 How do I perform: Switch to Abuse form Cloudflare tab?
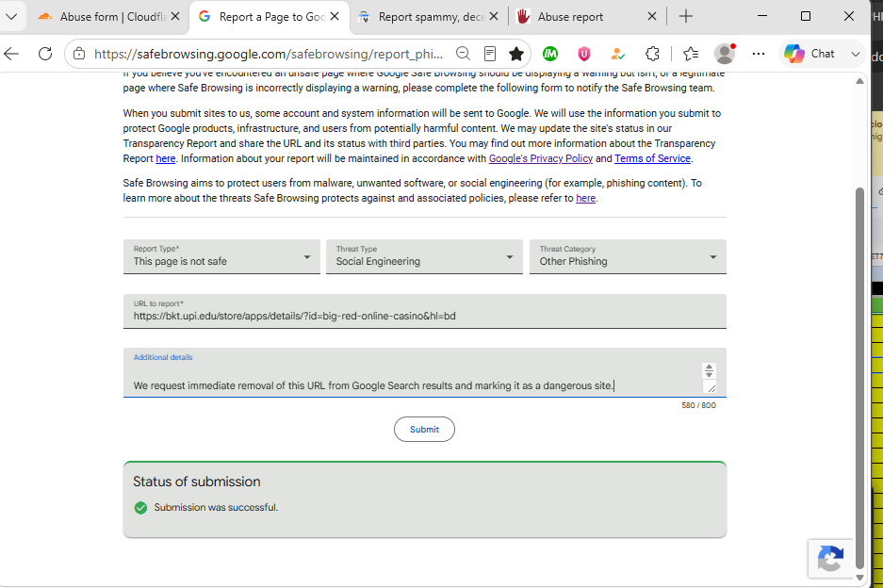tap(103, 17)
